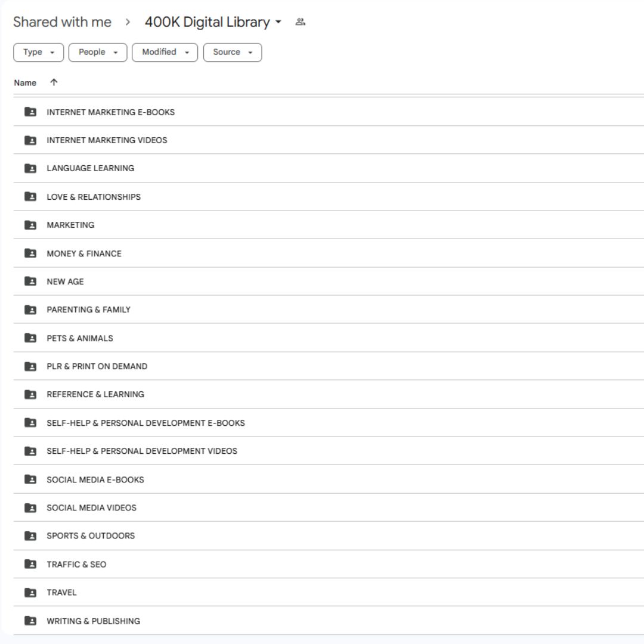Viewport: 644px width, 644px height.
Task: Click the folder icon beside LANGUAGE LEARNING
Action: click(x=30, y=168)
